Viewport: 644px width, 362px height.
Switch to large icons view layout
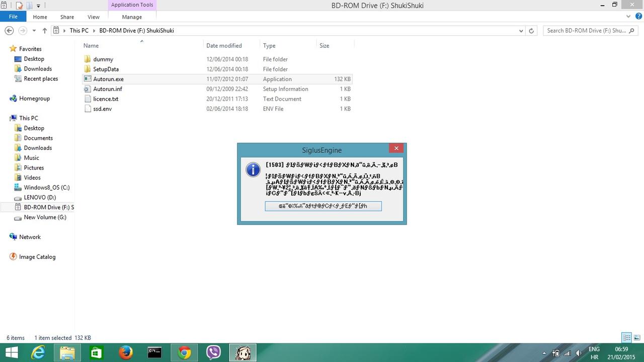click(637, 338)
